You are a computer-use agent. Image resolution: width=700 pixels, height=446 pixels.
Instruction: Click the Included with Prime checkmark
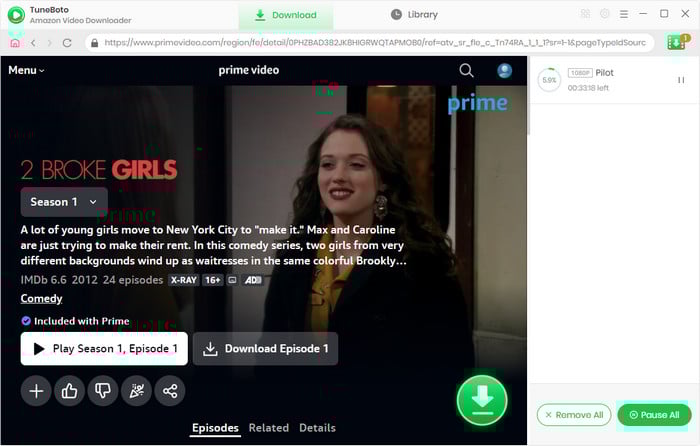point(26,321)
